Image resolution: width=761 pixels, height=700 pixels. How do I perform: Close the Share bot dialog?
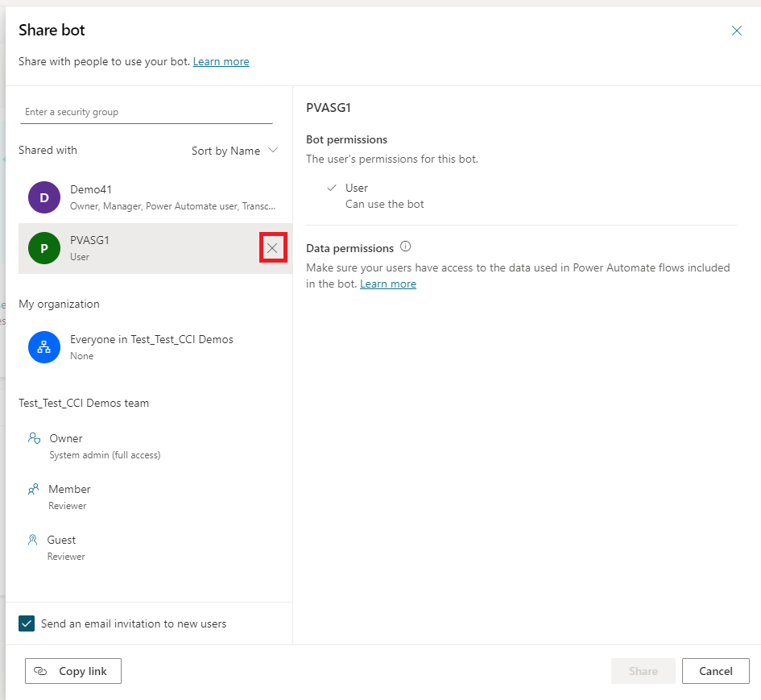(736, 31)
